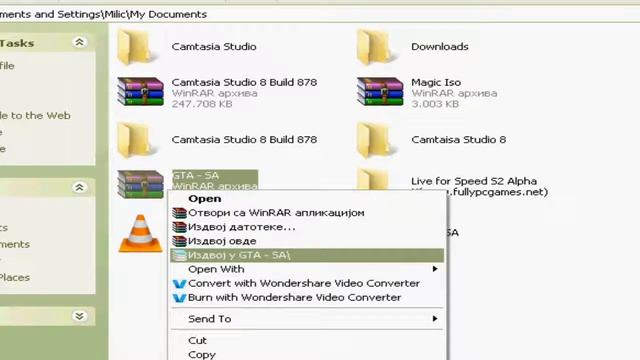Choose Издвој овде menu entry

(x=307, y=241)
